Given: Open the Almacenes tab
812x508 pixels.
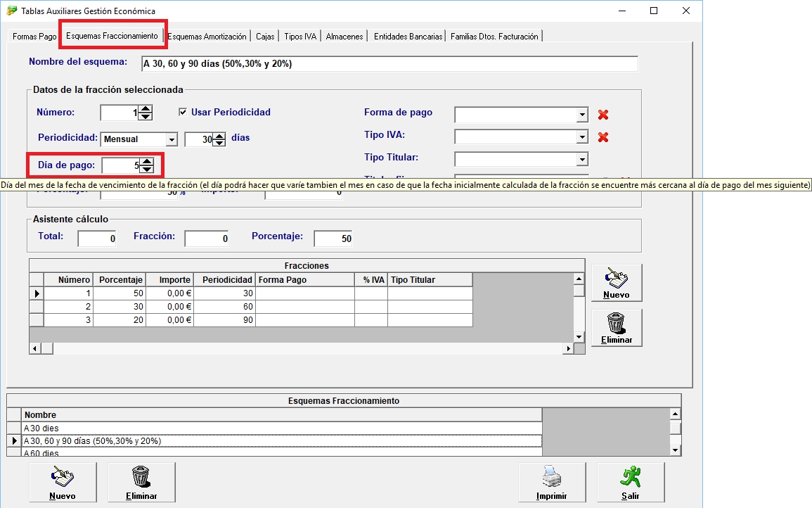Looking at the screenshot, I should click(x=344, y=37).
